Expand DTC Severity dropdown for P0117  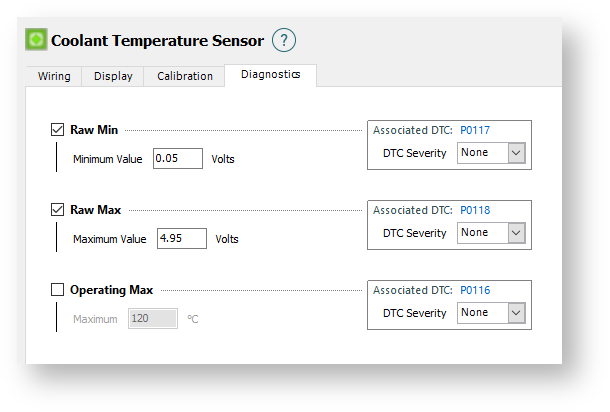pyautogui.click(x=491, y=153)
